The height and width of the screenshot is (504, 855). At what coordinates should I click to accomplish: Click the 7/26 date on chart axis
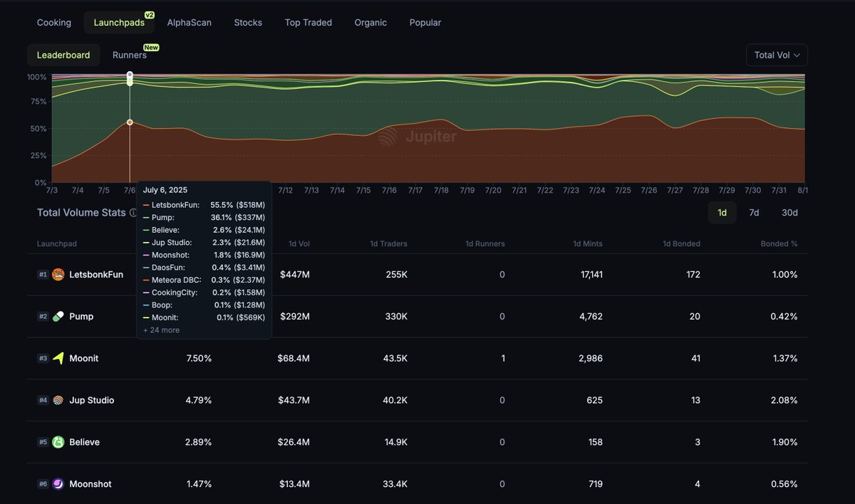pos(649,191)
